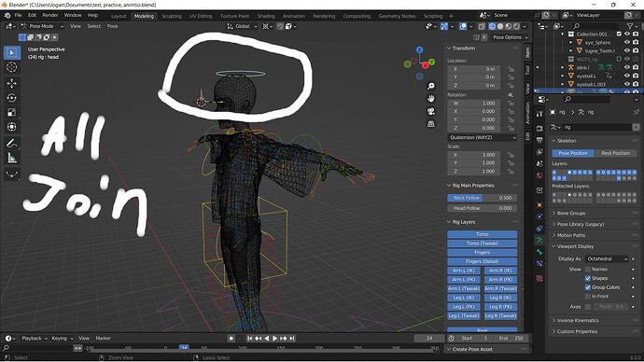Switch to the Sculpting workspace tab
Image resolution: width=644 pixels, height=362 pixels.
(x=172, y=16)
